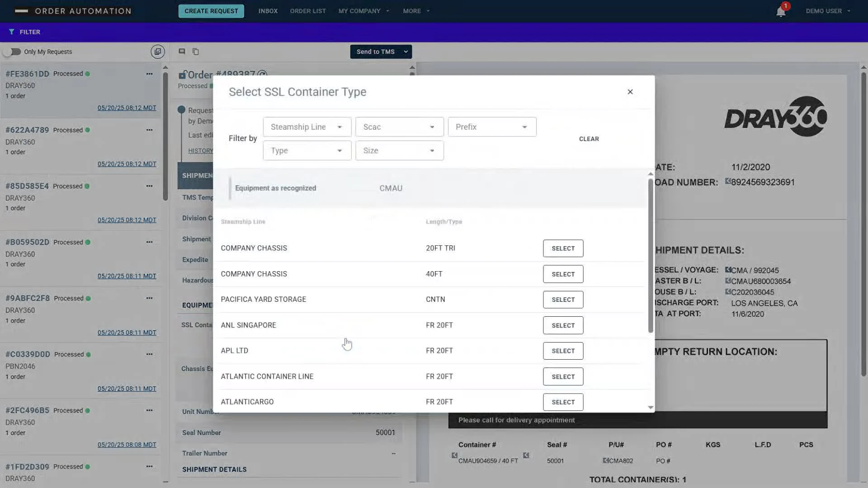Click the Seal Number value 50001

(385, 433)
